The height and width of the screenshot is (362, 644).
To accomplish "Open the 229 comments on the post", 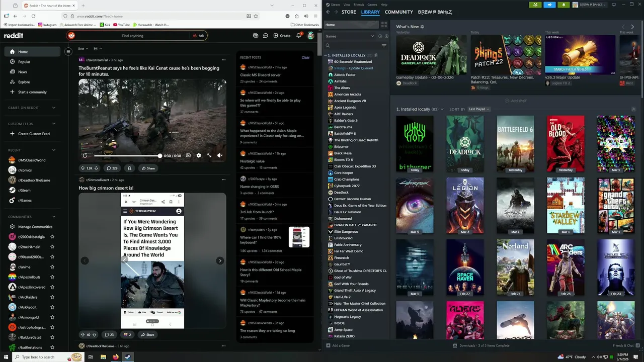I will (x=112, y=168).
